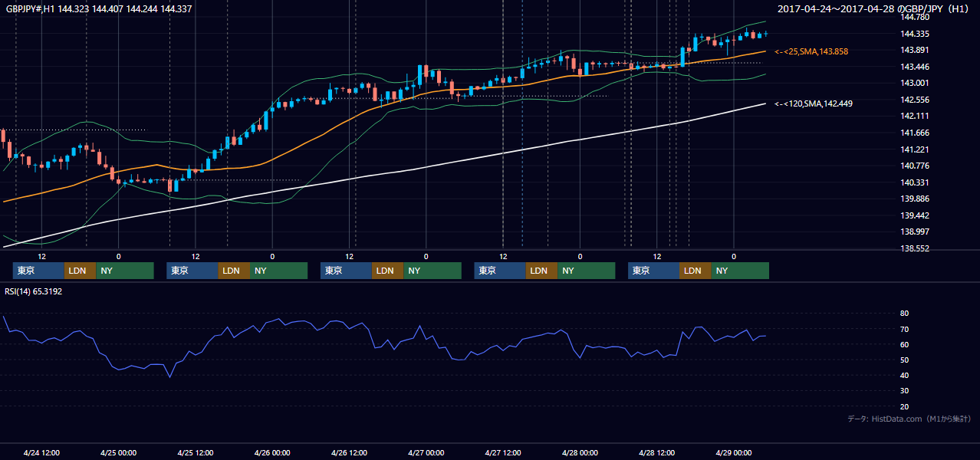This screenshot has height=460, width=980.
Task: Click price axis value 143.001
Action: [915, 83]
